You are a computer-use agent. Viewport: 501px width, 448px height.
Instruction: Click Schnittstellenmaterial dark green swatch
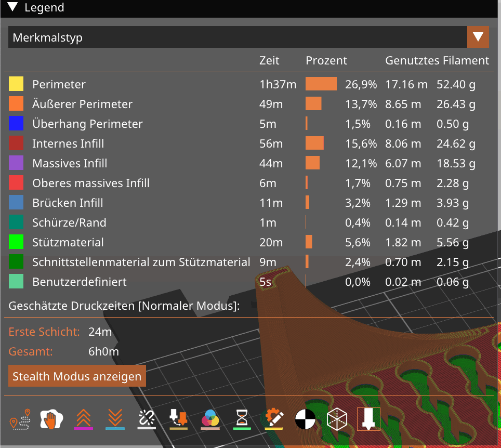coord(16,262)
